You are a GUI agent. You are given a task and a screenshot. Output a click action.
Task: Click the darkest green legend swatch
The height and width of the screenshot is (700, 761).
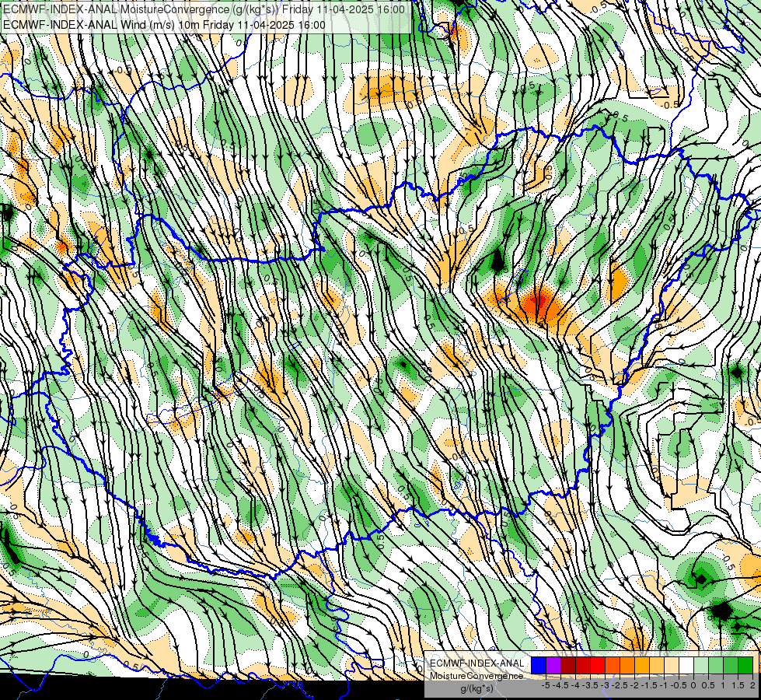(x=745, y=665)
